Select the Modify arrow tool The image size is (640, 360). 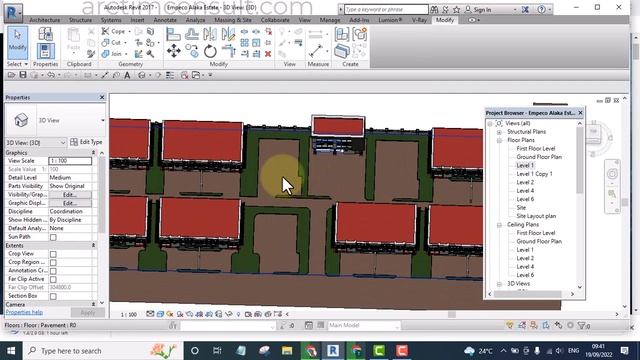click(18, 42)
